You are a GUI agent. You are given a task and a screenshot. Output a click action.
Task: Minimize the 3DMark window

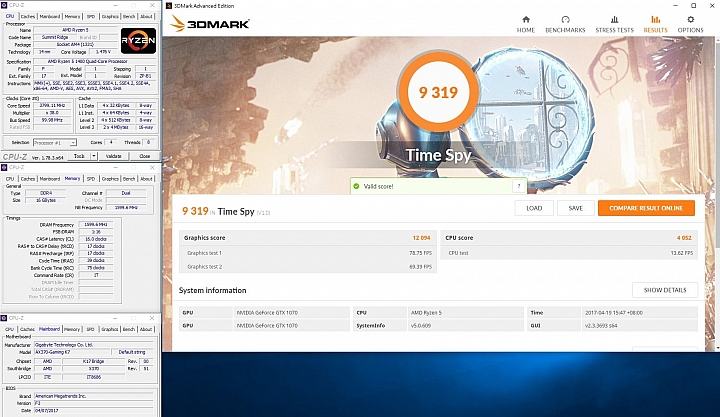[676, 6]
